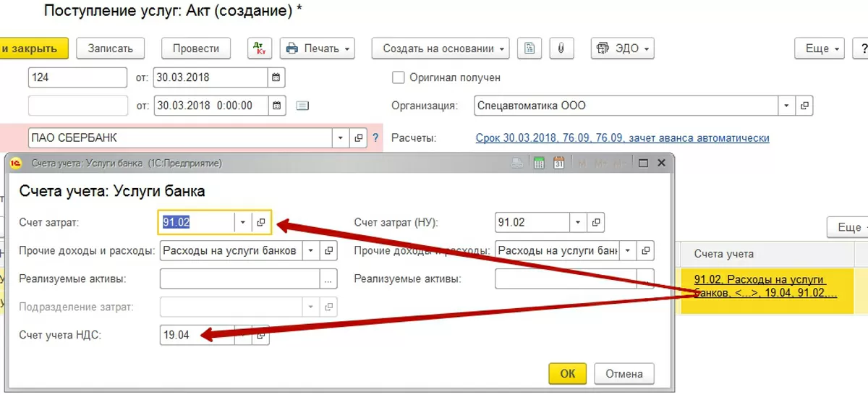The width and height of the screenshot is (868, 400).
Task: Open Счет затрат account card icon
Action: (261, 223)
